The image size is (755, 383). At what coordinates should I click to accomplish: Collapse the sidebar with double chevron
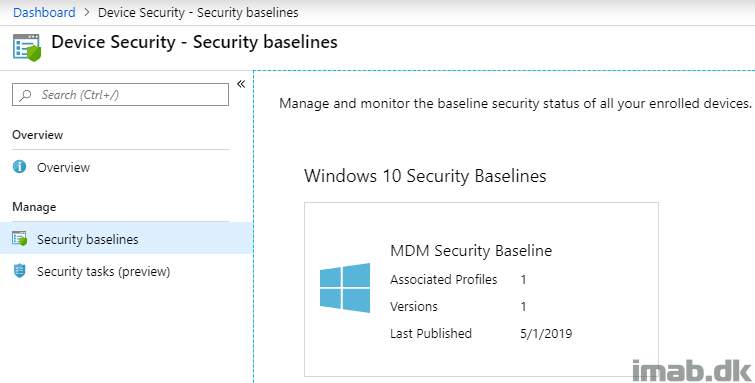(241, 84)
